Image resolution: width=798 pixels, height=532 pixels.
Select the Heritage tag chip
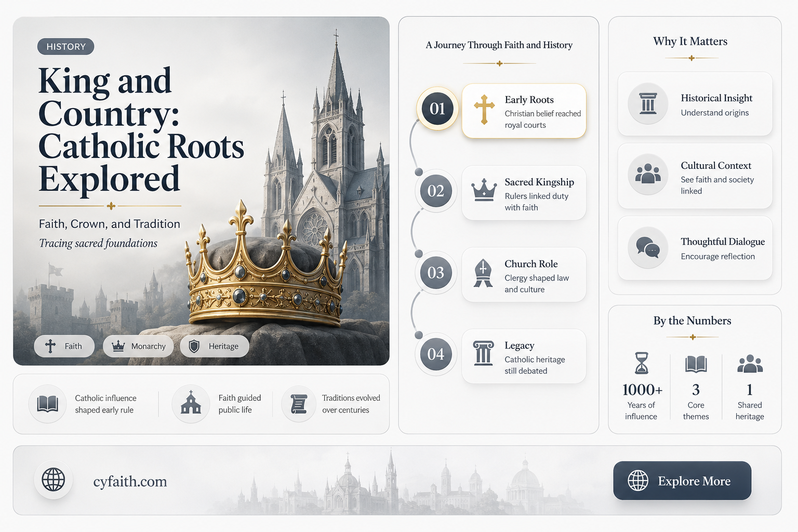(215, 346)
